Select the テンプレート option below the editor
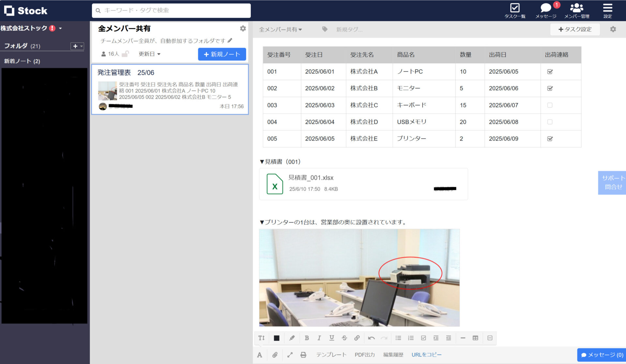The width and height of the screenshot is (626, 364). [x=331, y=355]
